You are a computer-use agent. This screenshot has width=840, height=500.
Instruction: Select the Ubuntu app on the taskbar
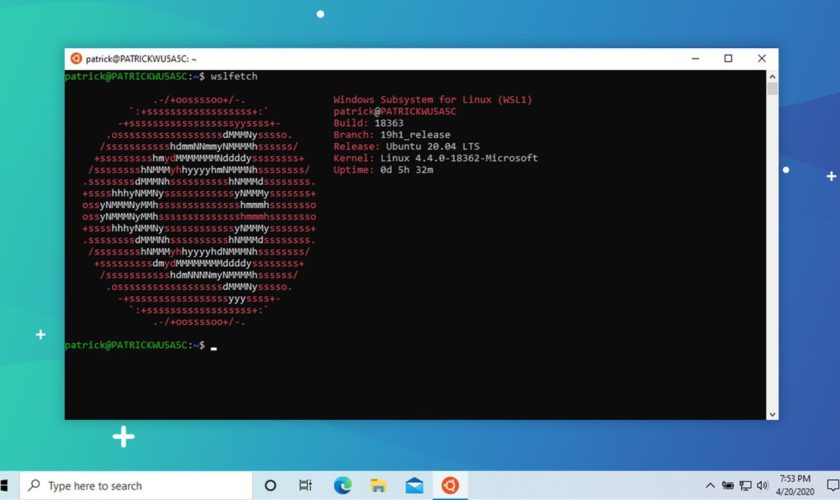pyautogui.click(x=450, y=486)
